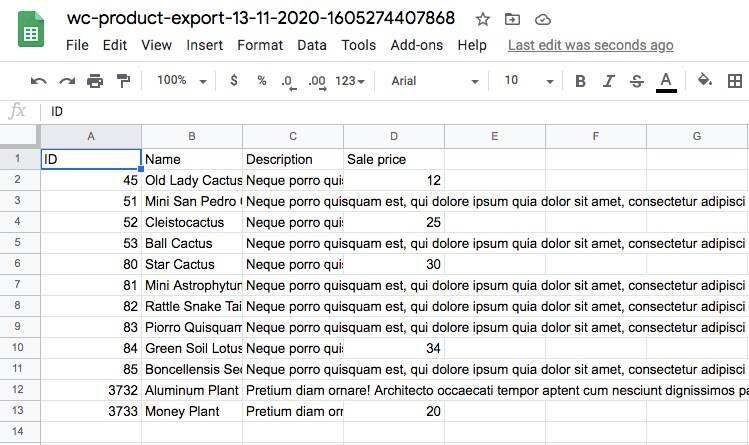This screenshot has height=445, width=749.
Task: Open the text color picker
Action: click(666, 81)
